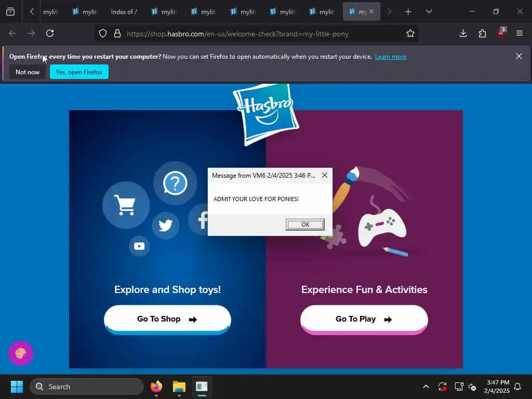
Task: Click the active console app taskbar icon
Action: pyautogui.click(x=202, y=387)
